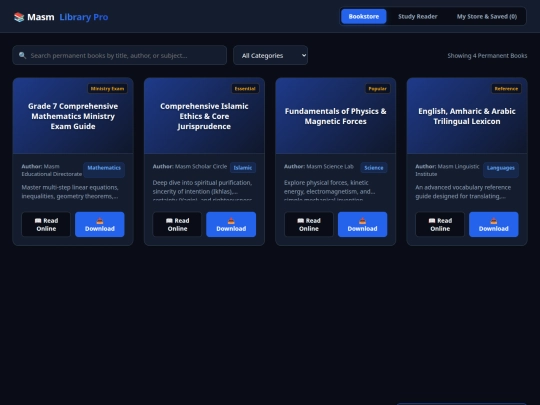
Task: Focus the permanent books search field
Action: (120, 55)
